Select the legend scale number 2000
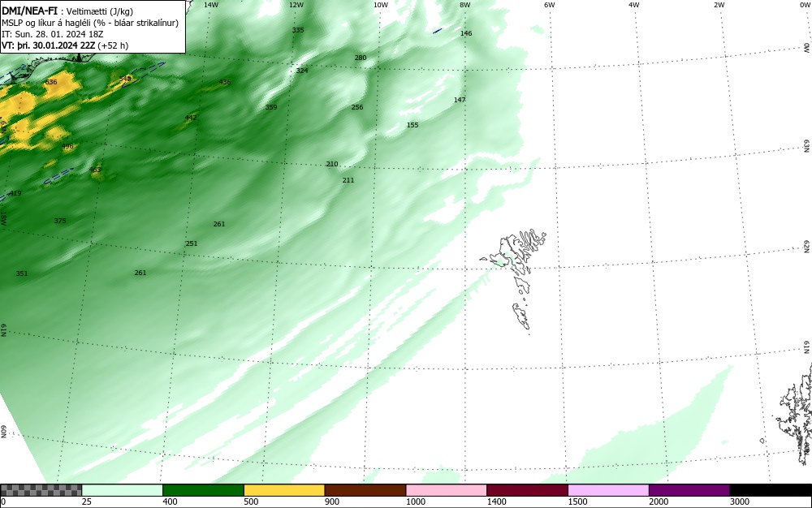 (x=659, y=502)
